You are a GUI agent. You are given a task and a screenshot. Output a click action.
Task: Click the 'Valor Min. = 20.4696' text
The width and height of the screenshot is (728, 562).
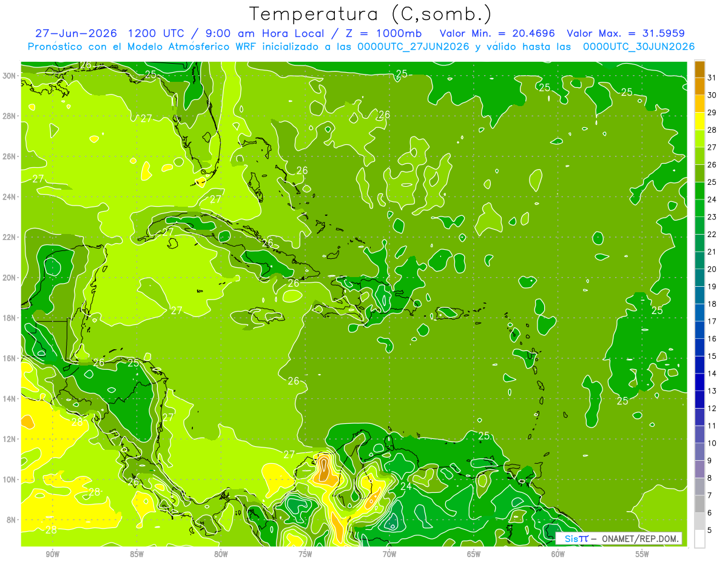[498, 33]
